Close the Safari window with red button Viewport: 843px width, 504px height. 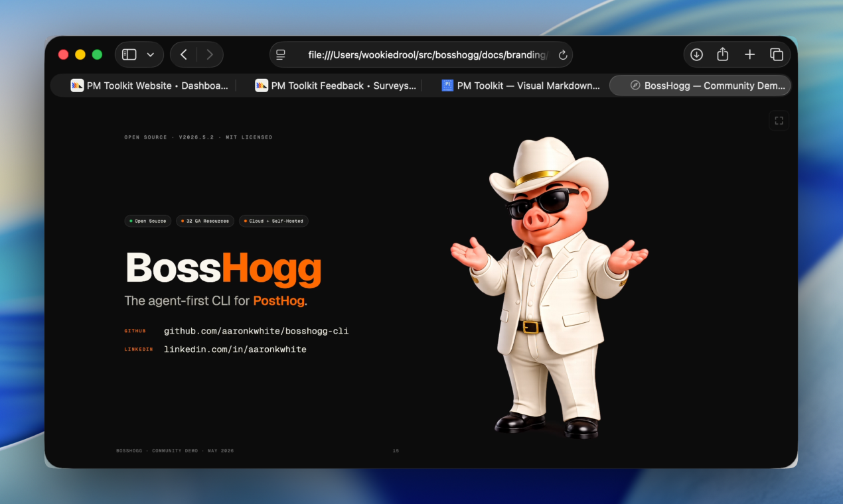click(64, 54)
